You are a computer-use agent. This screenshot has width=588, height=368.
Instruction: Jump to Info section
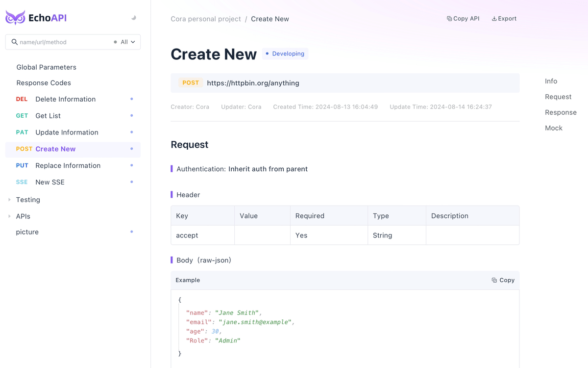551,81
